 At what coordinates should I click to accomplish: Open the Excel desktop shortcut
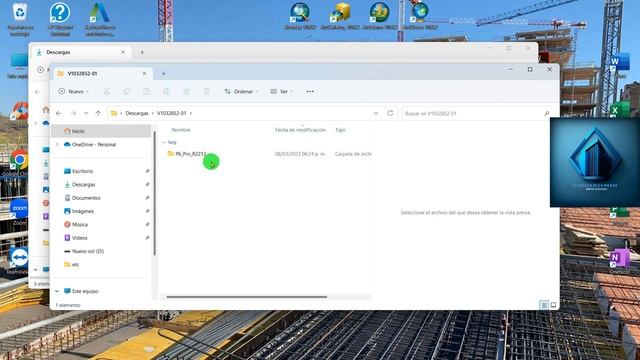pos(619,110)
